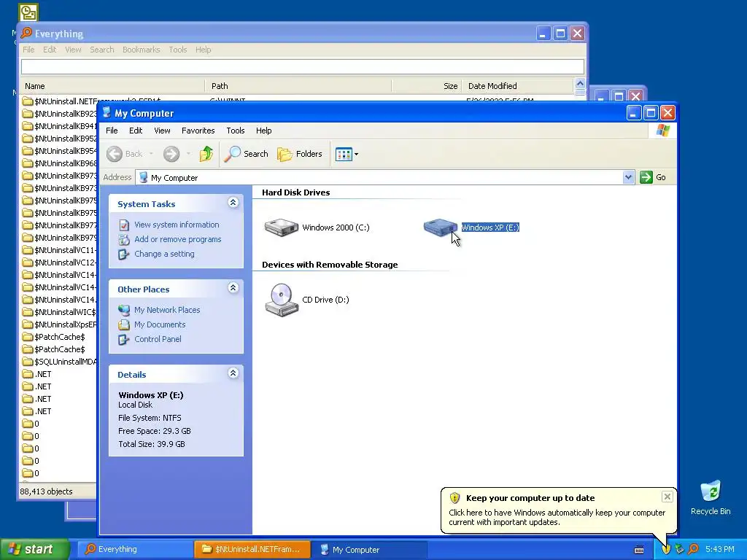
Task: Click the keyboard icon in the taskbar
Action: (639, 550)
